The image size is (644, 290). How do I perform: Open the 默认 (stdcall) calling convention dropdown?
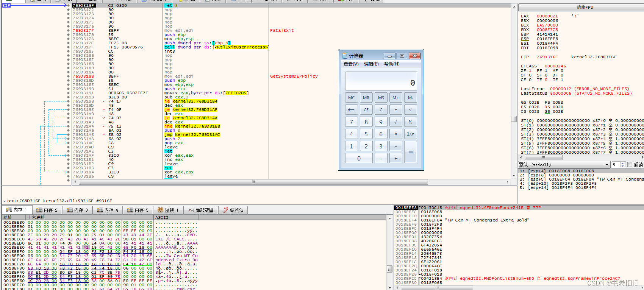564,165
